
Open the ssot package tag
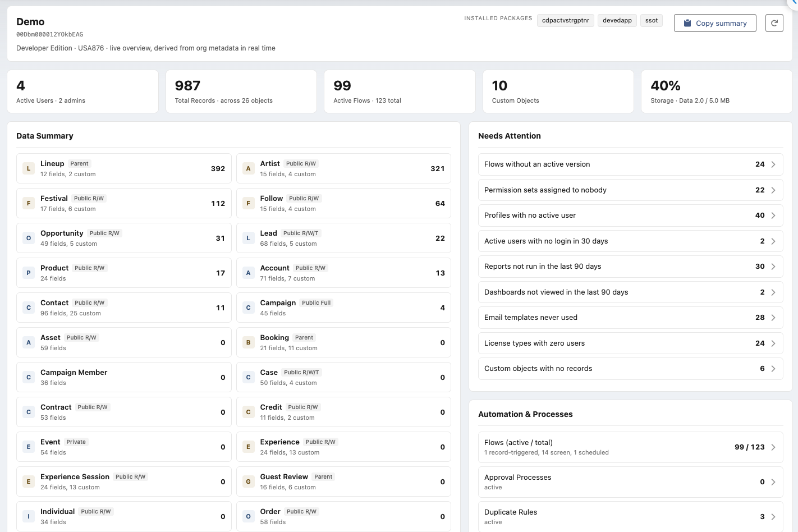pos(652,21)
